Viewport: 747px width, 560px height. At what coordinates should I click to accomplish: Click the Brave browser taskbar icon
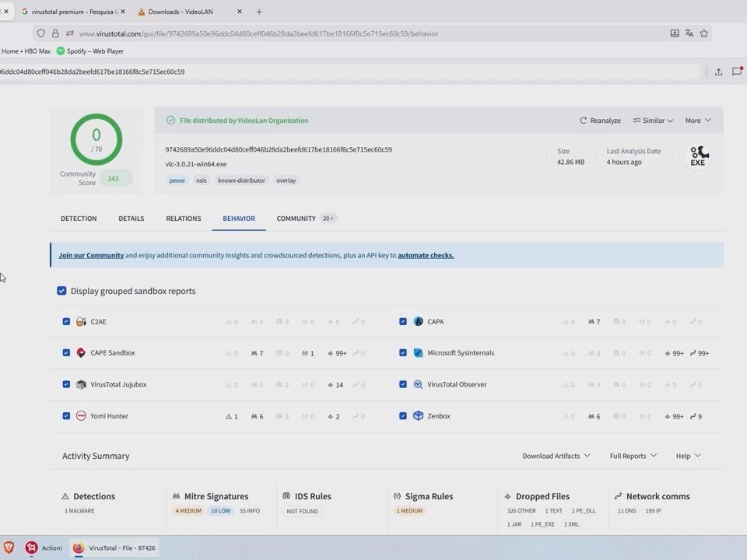click(x=9, y=548)
